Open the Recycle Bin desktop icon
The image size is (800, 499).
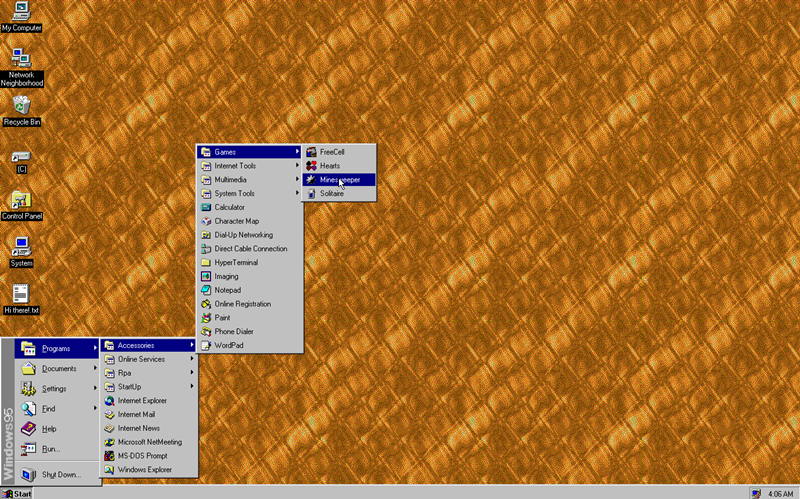coord(21,106)
